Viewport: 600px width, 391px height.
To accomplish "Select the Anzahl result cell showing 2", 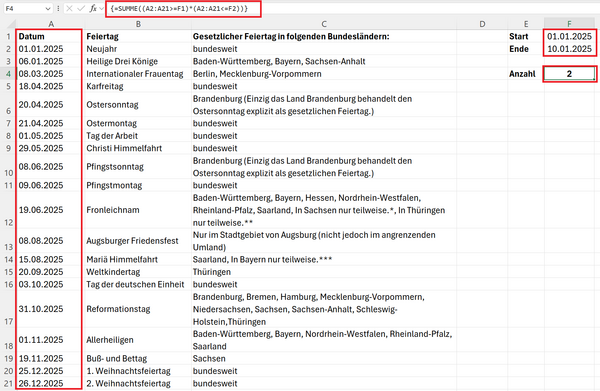I will pyautogui.click(x=569, y=74).
